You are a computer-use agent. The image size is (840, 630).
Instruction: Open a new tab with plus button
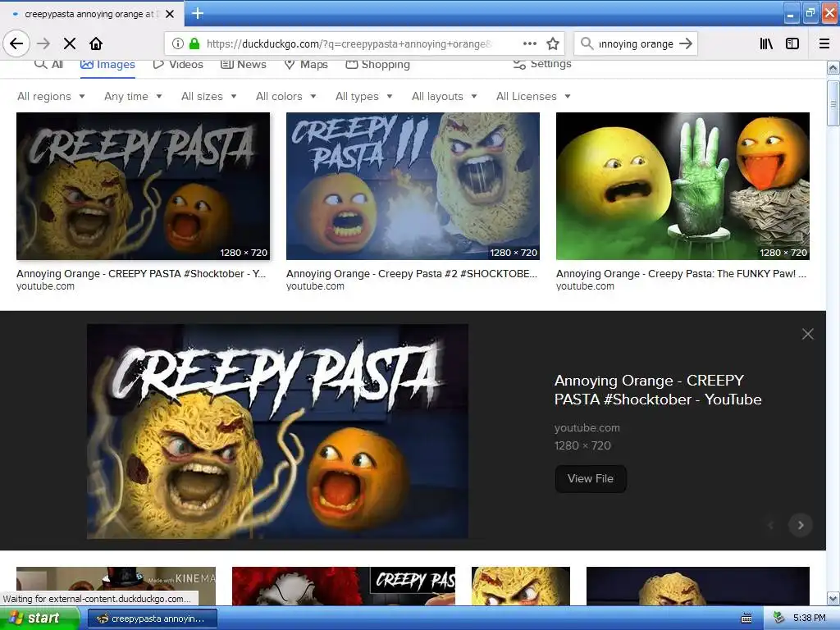point(198,13)
